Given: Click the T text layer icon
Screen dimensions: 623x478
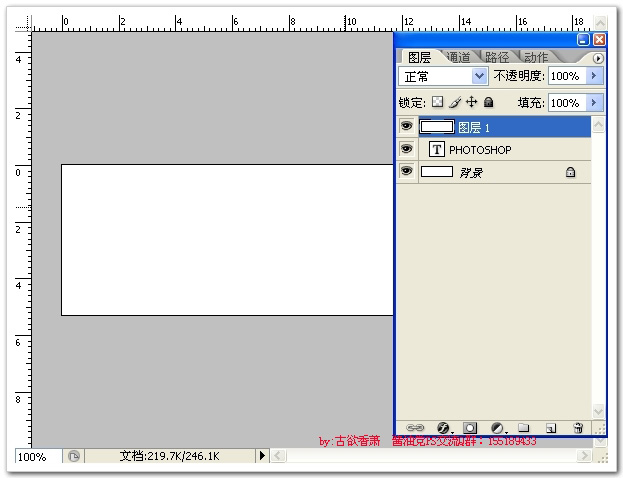Looking at the screenshot, I should (x=437, y=149).
